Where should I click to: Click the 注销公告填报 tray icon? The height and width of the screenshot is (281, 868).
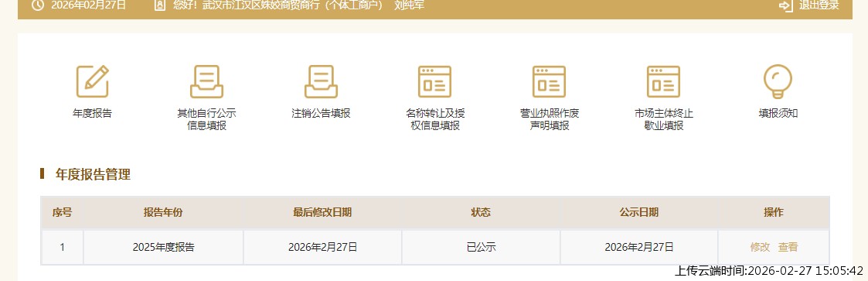(x=321, y=81)
